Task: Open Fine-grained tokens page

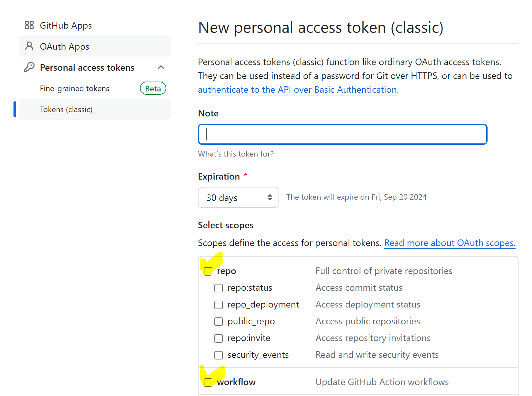Action: pos(75,88)
